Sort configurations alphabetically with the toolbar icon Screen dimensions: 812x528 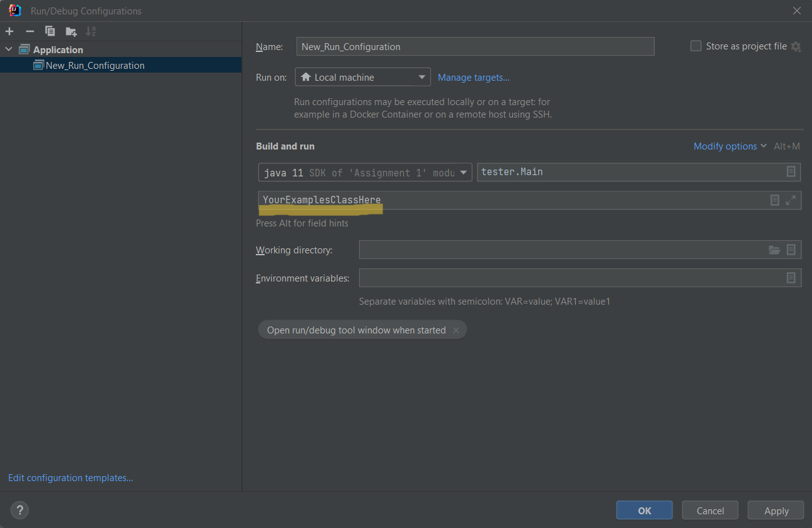point(91,31)
